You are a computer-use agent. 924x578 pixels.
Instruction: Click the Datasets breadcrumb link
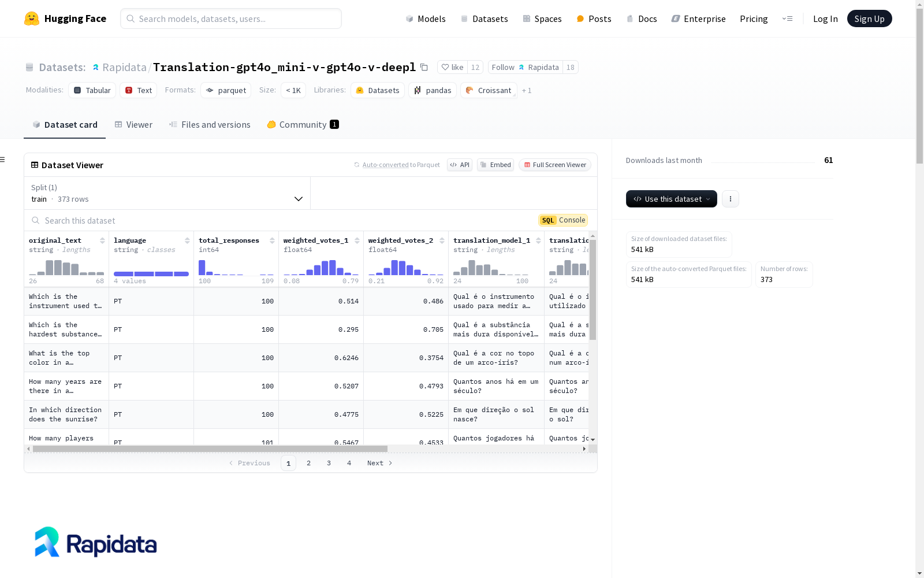(62, 67)
